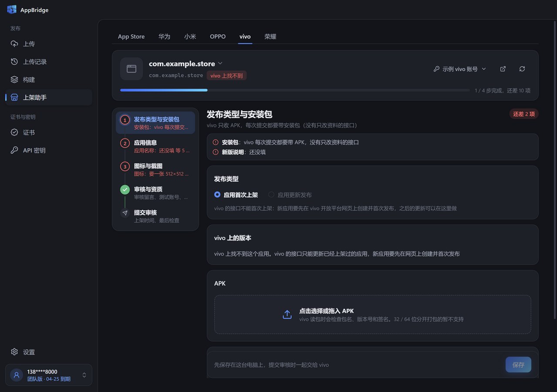Click green checkmark icon of 审核与资质
The width and height of the screenshot is (557, 392).
pos(125,189)
